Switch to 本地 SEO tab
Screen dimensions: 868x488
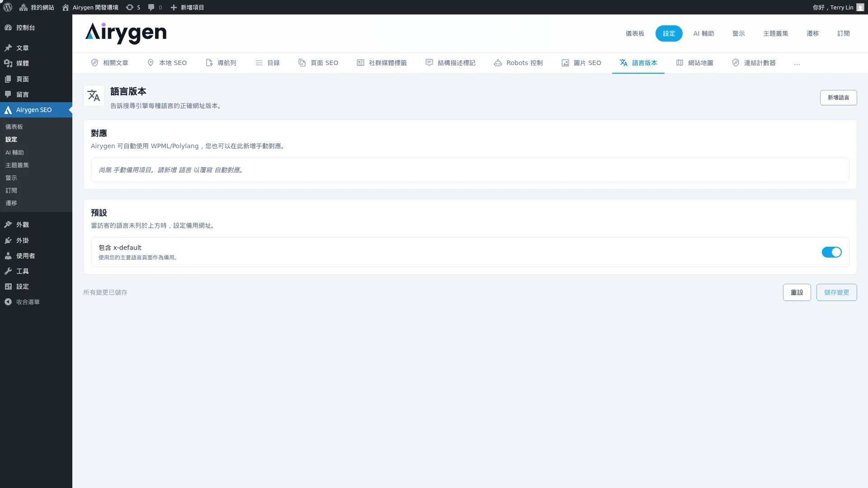tap(167, 63)
